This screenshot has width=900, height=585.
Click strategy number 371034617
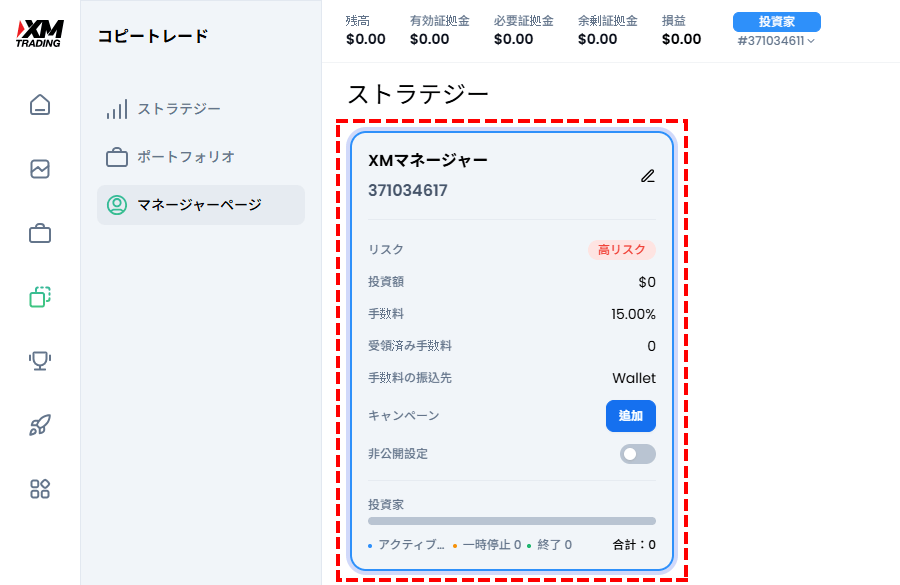[x=408, y=191]
